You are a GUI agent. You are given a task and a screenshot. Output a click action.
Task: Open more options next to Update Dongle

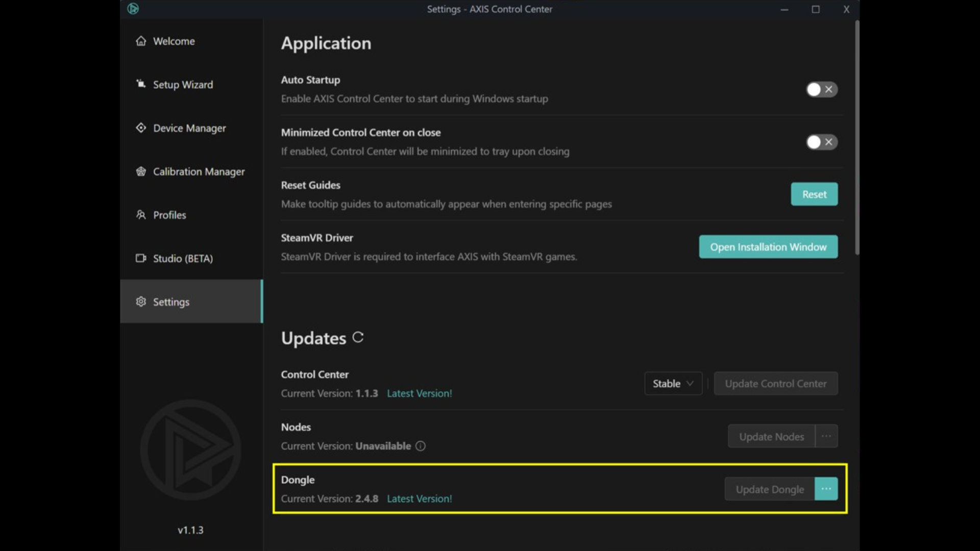(826, 489)
